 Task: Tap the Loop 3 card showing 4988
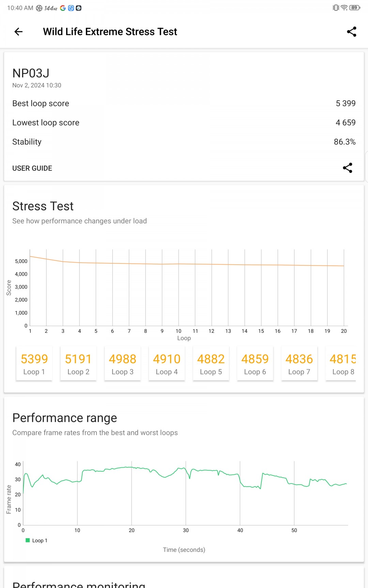(122, 363)
